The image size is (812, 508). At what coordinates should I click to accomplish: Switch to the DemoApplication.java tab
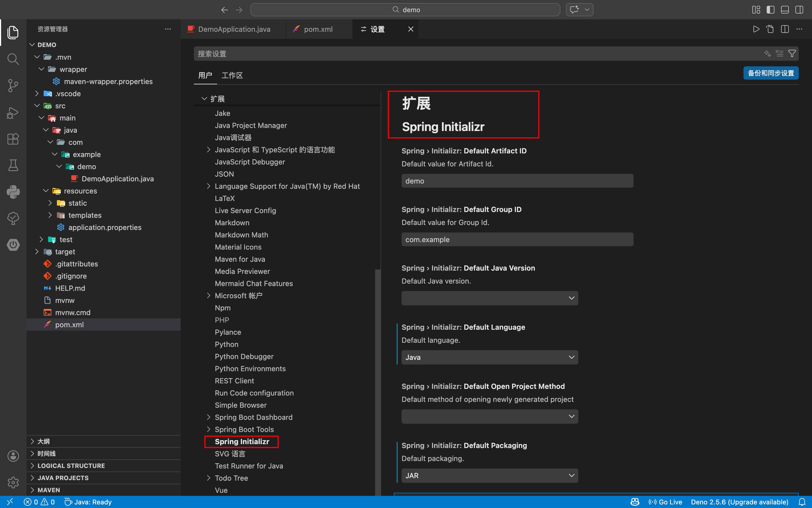tap(233, 29)
